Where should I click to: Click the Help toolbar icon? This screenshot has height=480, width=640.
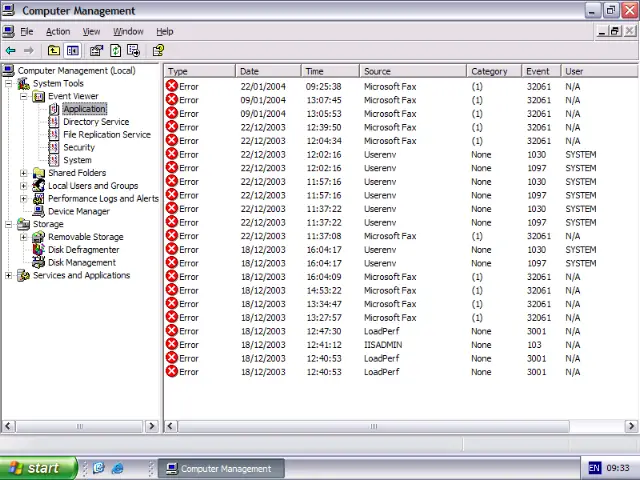click(158, 51)
